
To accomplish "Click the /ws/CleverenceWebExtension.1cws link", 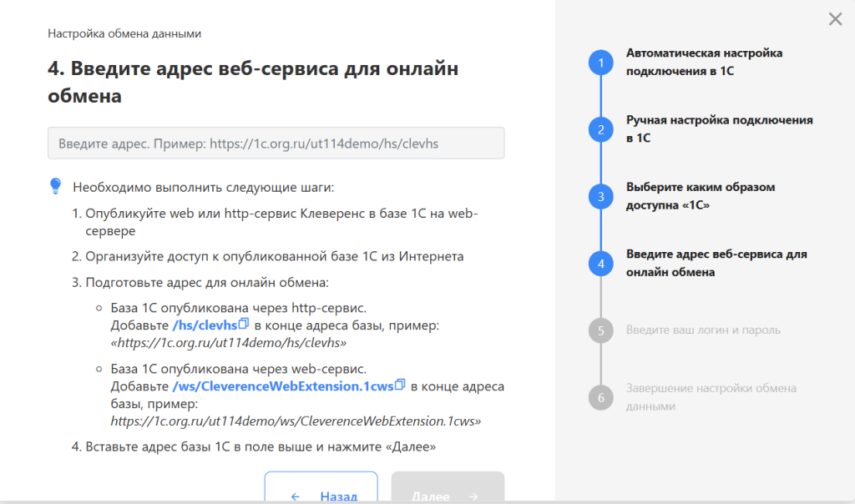I will click(x=283, y=386).
